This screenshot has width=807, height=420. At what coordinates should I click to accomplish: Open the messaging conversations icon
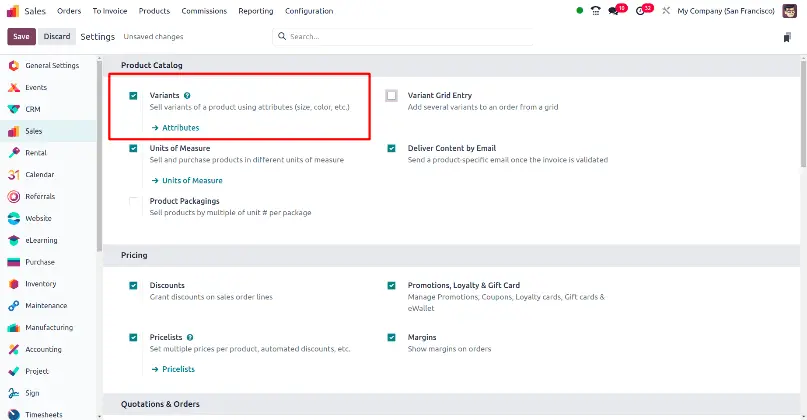(x=613, y=11)
